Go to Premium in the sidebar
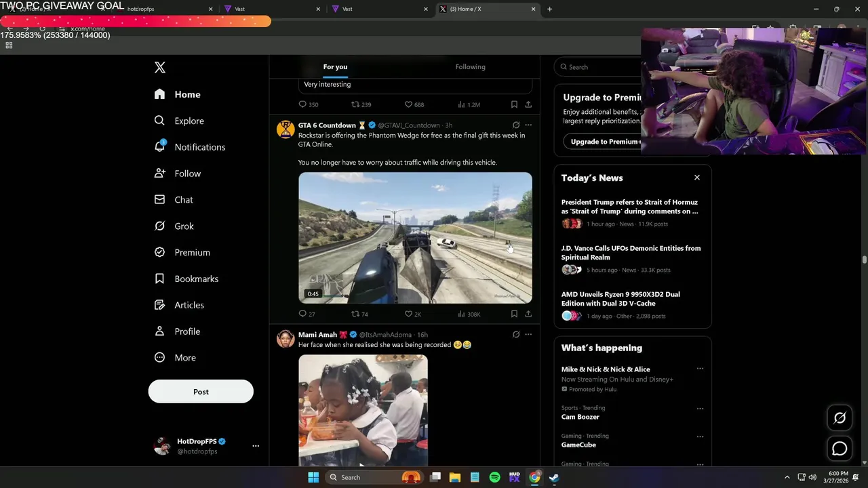This screenshot has width=868, height=488. click(x=182, y=252)
